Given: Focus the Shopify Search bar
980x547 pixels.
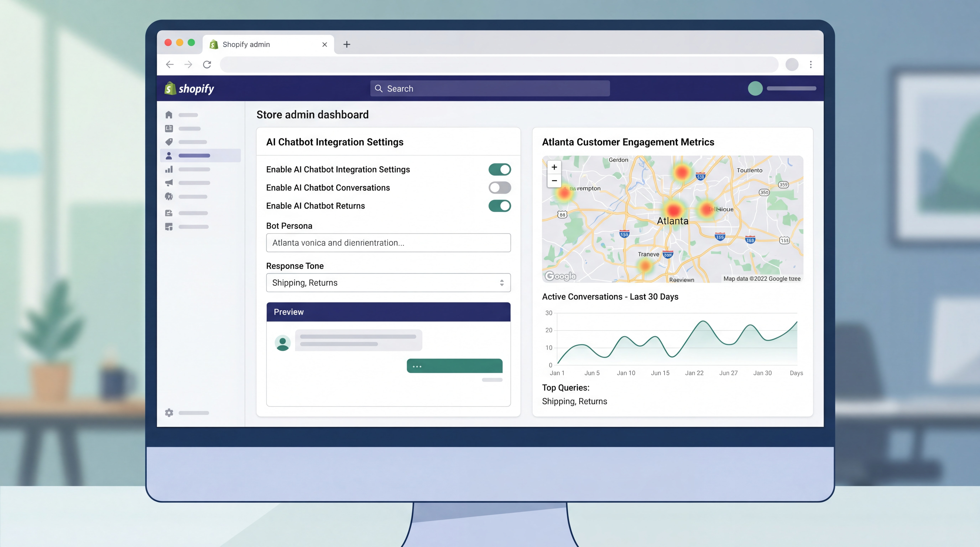Looking at the screenshot, I should [x=490, y=88].
